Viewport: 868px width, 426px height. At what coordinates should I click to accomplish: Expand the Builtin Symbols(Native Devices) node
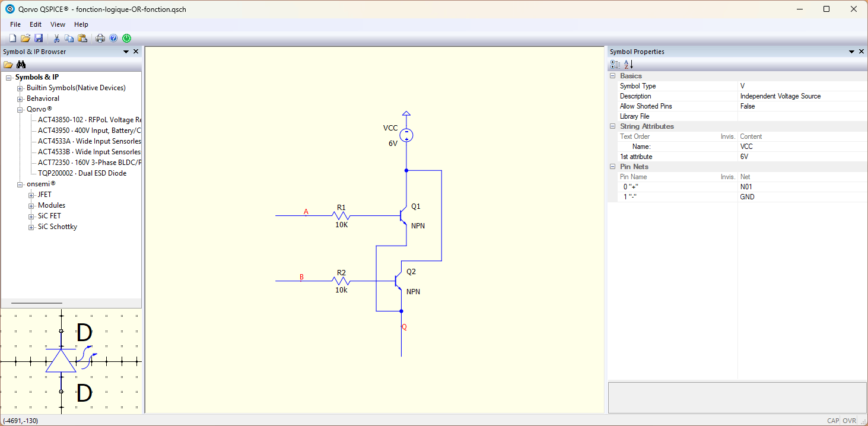click(20, 88)
